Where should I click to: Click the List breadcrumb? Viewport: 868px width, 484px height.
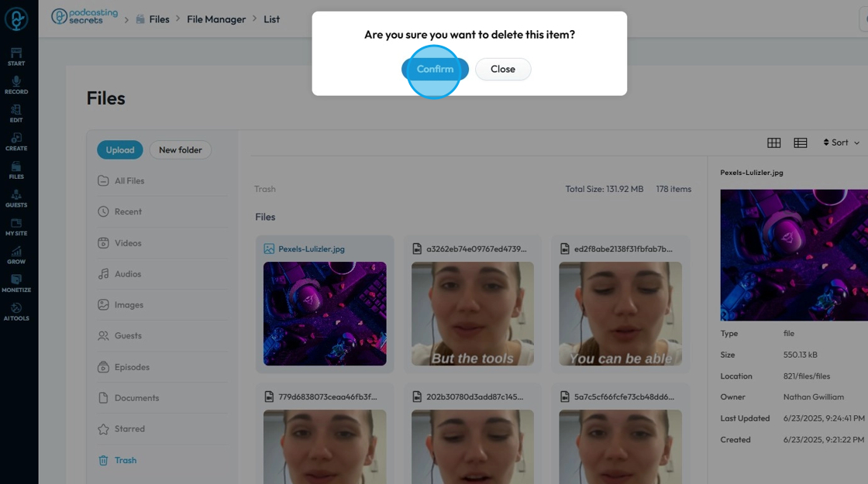click(x=271, y=19)
